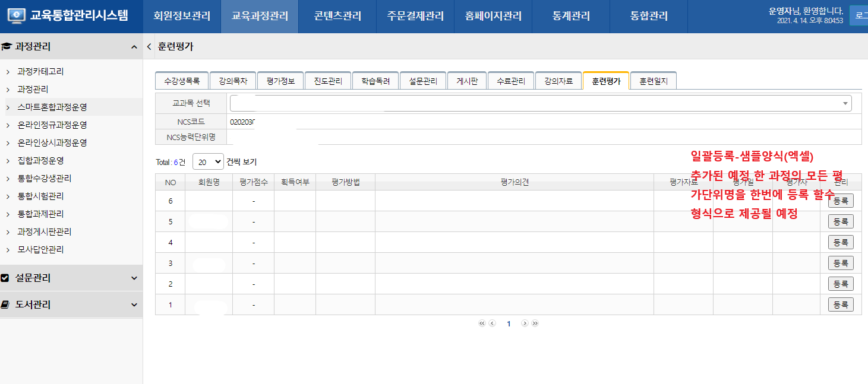This screenshot has height=384, width=868.
Task: Expand the 설문관리 sidebar section
Action: (x=134, y=278)
